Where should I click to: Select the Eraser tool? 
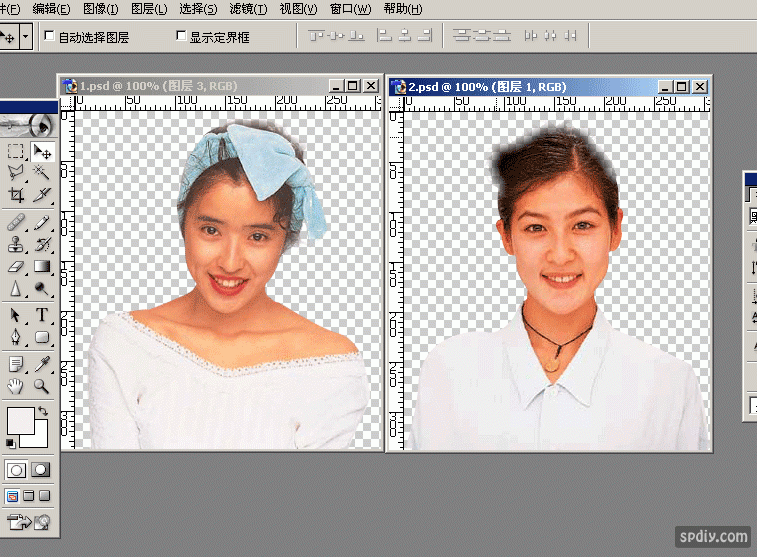click(x=16, y=267)
